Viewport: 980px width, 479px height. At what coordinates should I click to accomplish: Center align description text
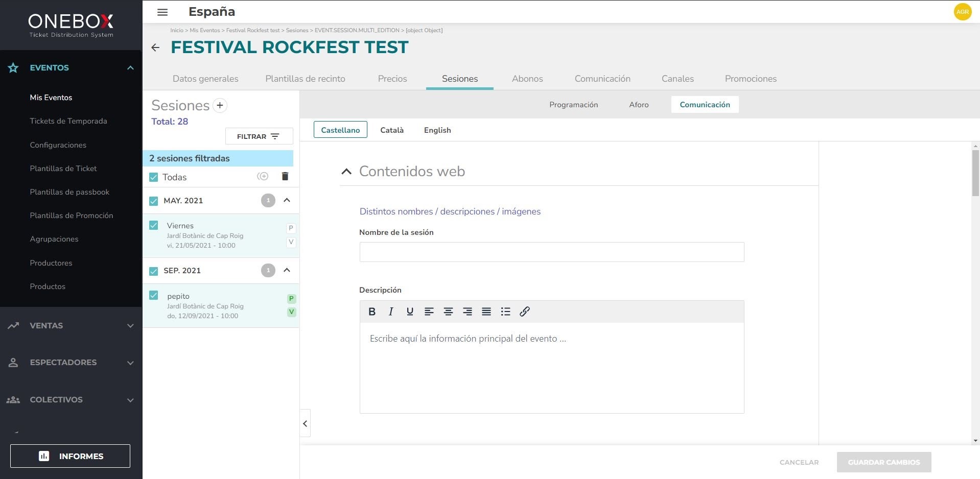pyautogui.click(x=448, y=312)
